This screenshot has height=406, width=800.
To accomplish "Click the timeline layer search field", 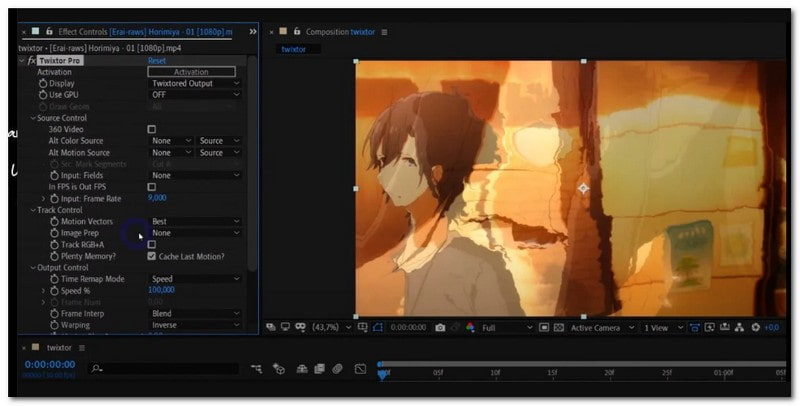I will point(163,368).
